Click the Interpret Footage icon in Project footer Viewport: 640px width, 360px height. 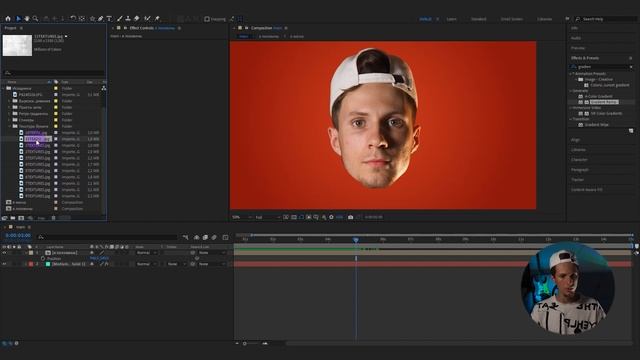click(x=4, y=218)
